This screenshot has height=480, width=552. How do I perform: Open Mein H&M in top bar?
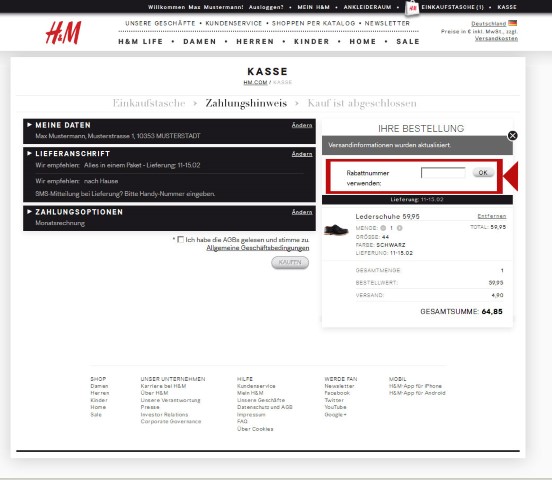point(313,7)
